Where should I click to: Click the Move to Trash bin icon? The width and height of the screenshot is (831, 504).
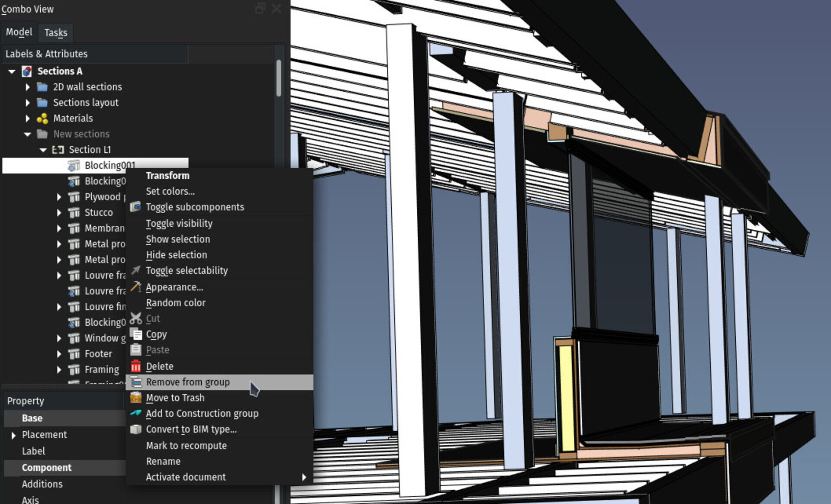point(135,398)
